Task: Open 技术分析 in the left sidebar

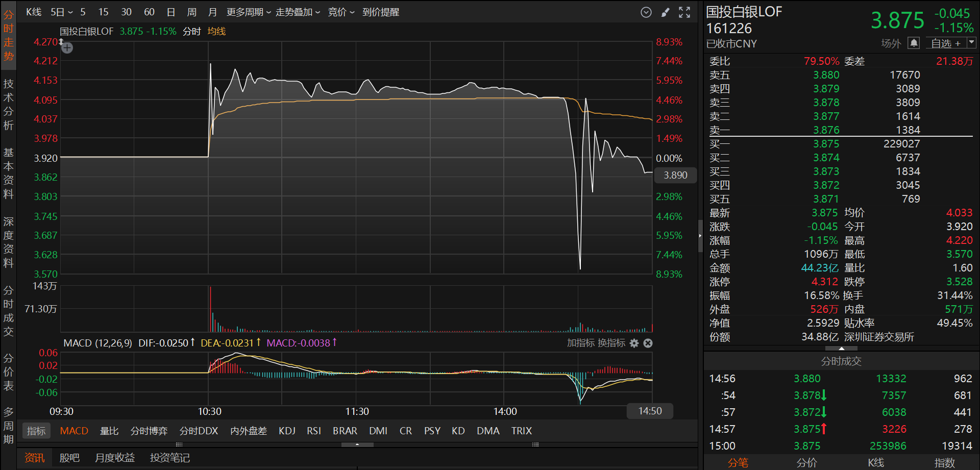Action: [9, 104]
